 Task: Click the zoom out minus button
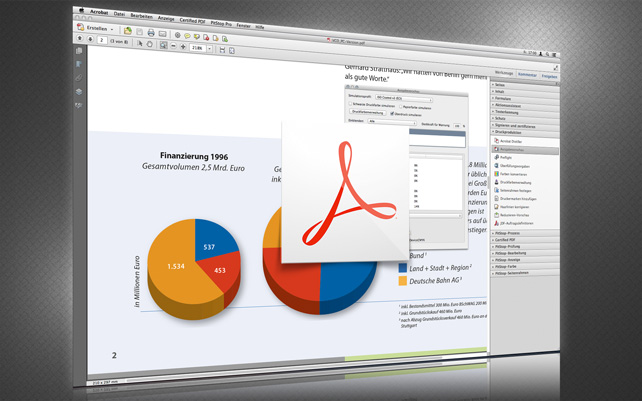point(173,46)
